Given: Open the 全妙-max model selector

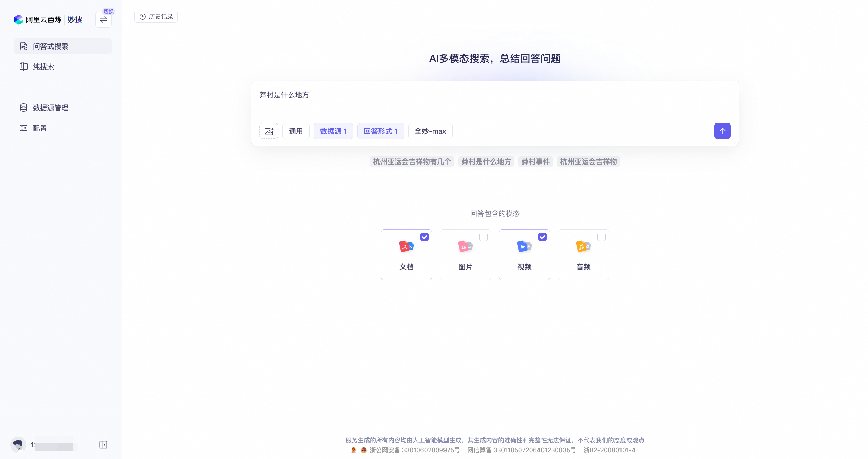Looking at the screenshot, I should tap(430, 131).
